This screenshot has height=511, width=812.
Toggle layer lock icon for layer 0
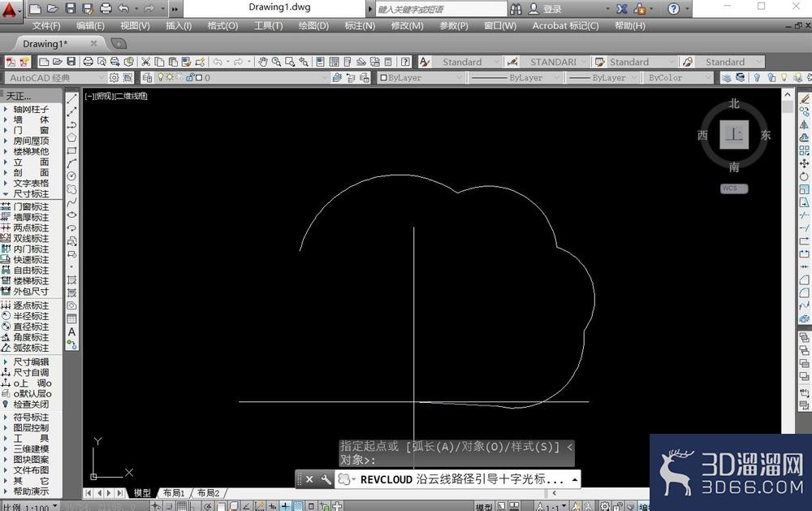(189, 77)
